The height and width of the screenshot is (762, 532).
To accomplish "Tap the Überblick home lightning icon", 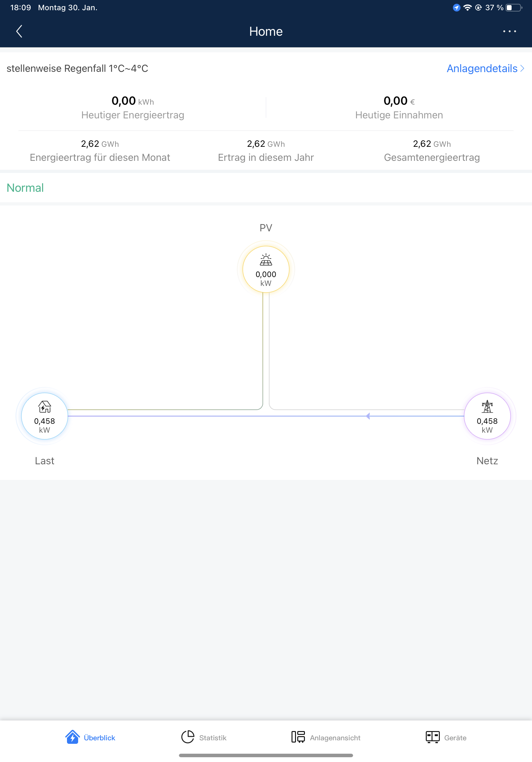I will (x=72, y=737).
